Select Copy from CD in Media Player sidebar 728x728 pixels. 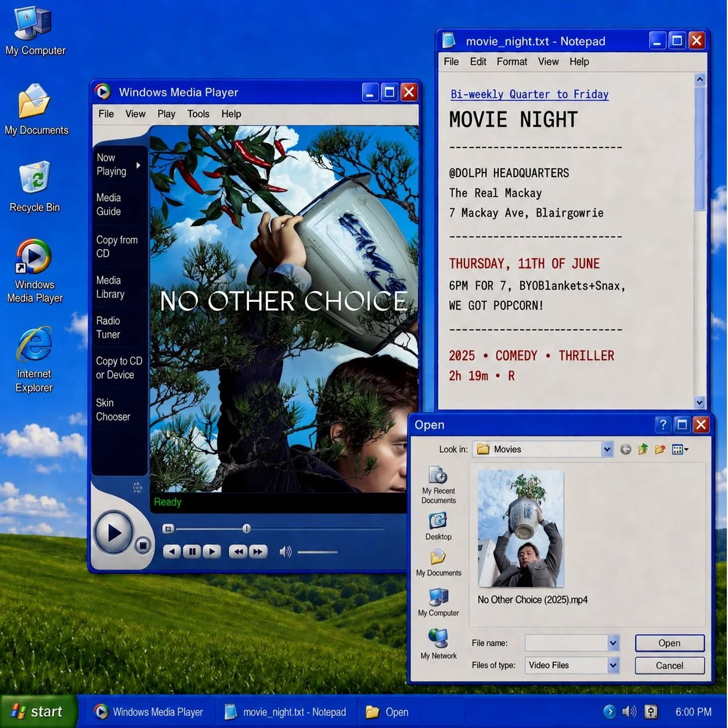[x=117, y=247]
